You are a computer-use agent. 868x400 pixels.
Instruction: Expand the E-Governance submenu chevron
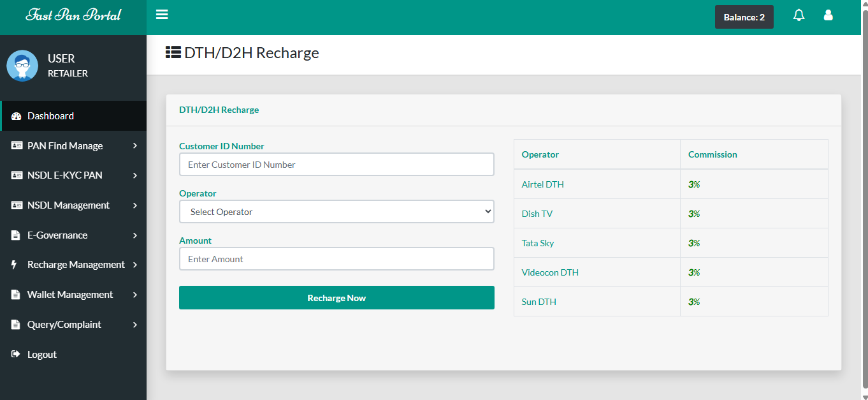[x=134, y=235]
